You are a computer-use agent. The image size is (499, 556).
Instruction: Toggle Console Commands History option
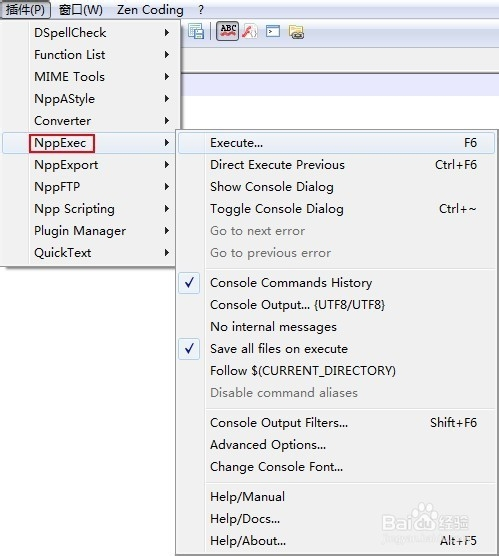pos(291,283)
